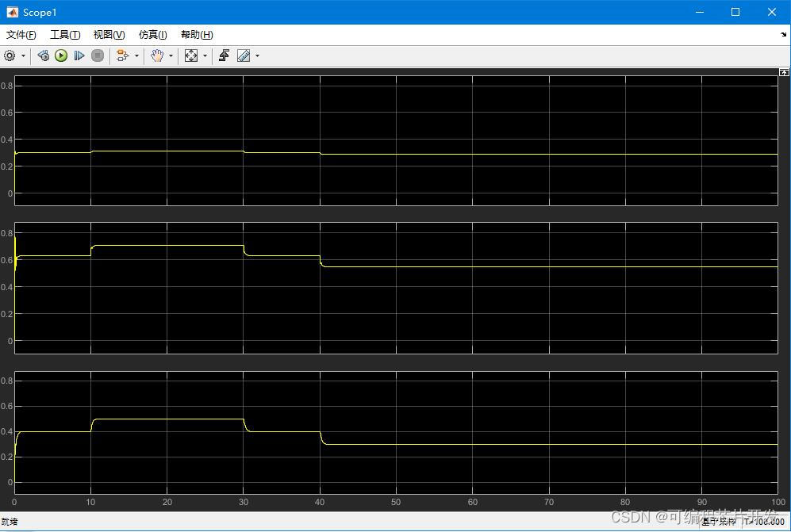Image resolution: width=791 pixels, height=532 pixels.
Task: Click the gray stop simulation button
Action: click(x=98, y=56)
